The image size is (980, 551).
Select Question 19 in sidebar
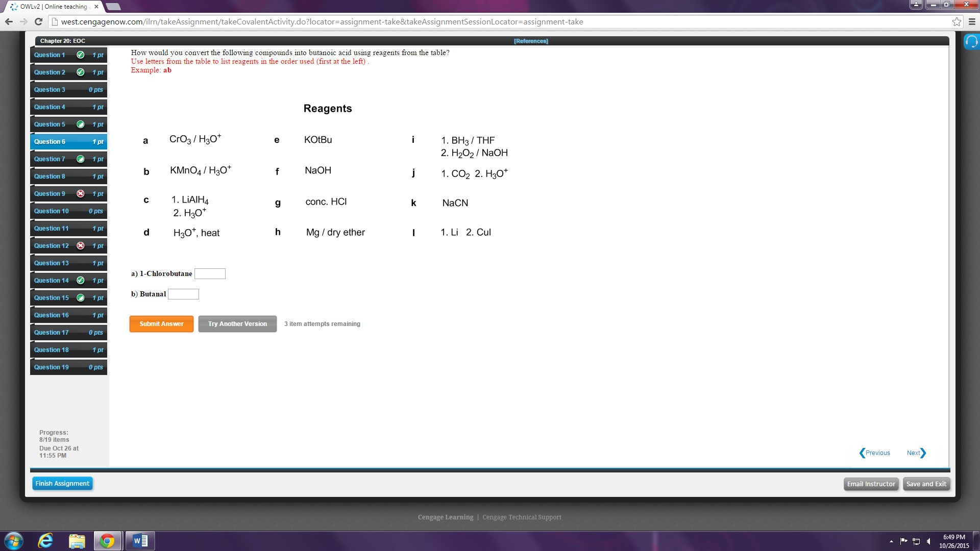67,367
